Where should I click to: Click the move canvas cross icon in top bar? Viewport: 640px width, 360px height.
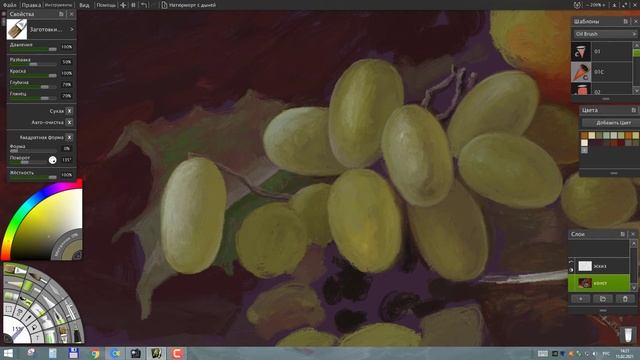tap(123, 5)
